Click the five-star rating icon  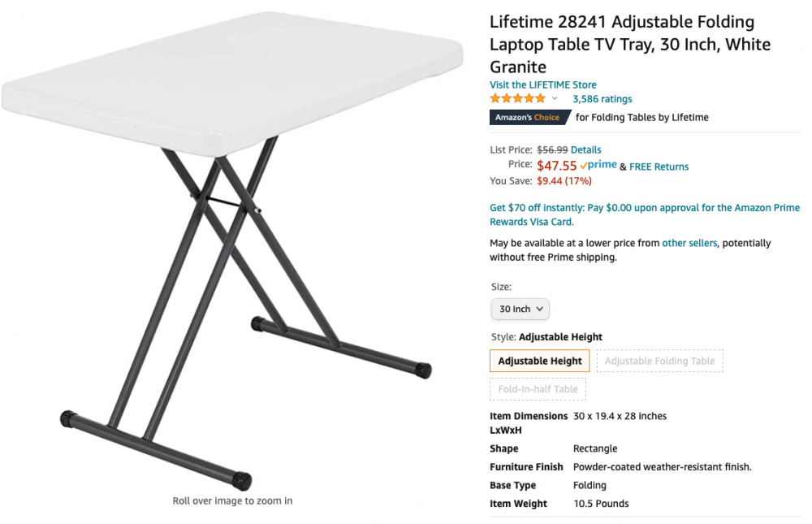tap(517, 98)
